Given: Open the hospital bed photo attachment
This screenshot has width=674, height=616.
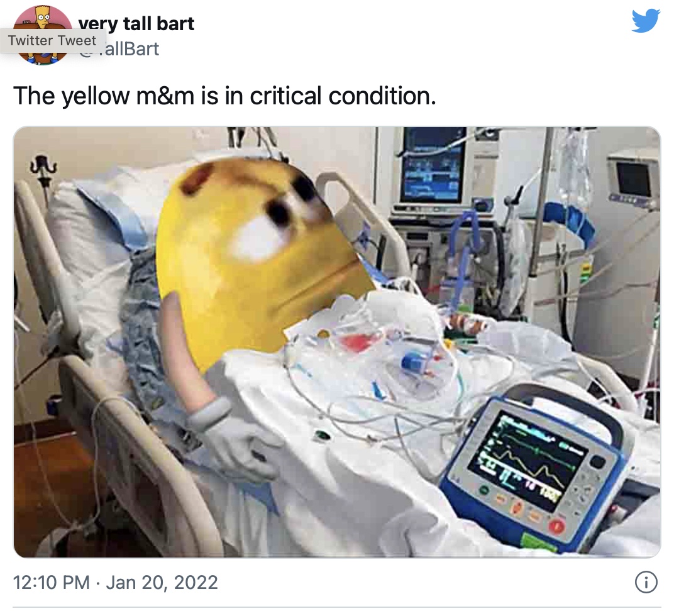Looking at the screenshot, I should tap(337, 342).
